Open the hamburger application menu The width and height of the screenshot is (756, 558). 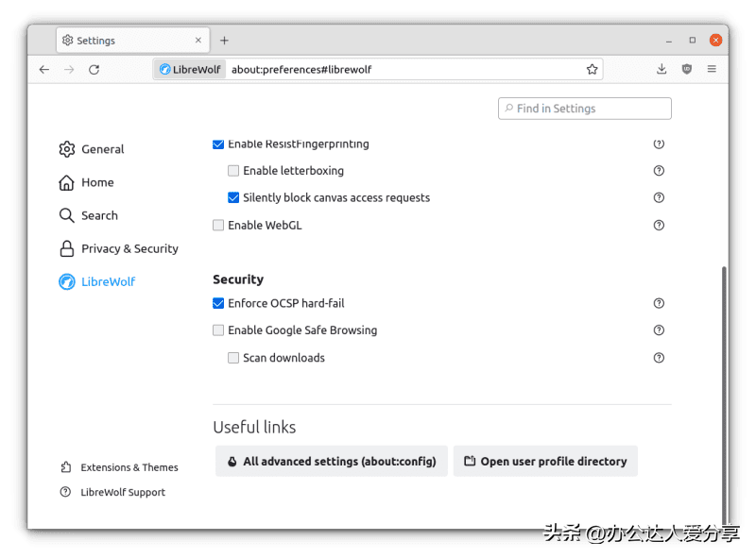pos(712,69)
